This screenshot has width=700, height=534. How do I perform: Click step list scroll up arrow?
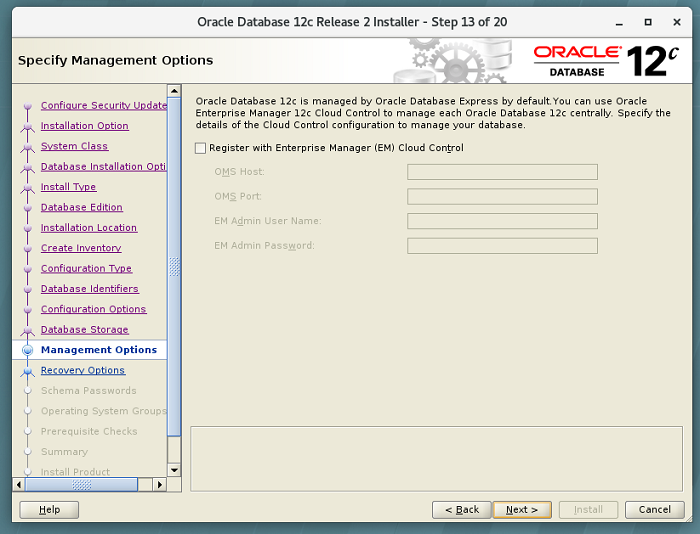point(174,91)
